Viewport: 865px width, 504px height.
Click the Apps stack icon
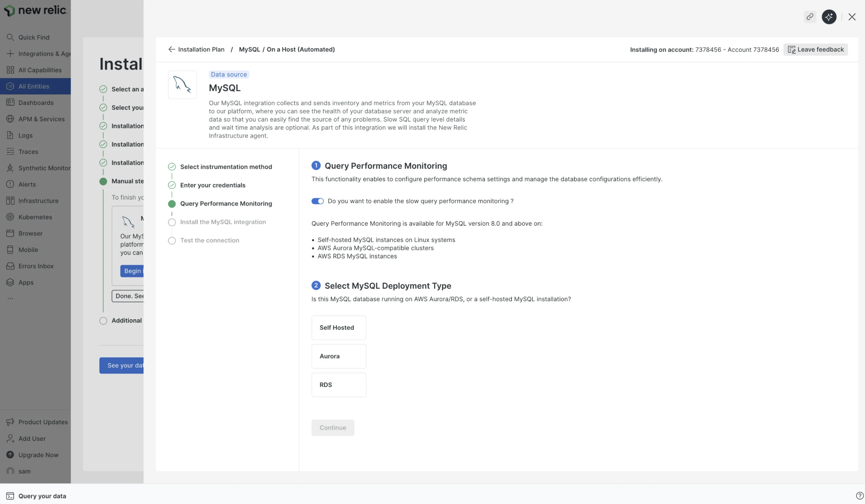(10, 282)
